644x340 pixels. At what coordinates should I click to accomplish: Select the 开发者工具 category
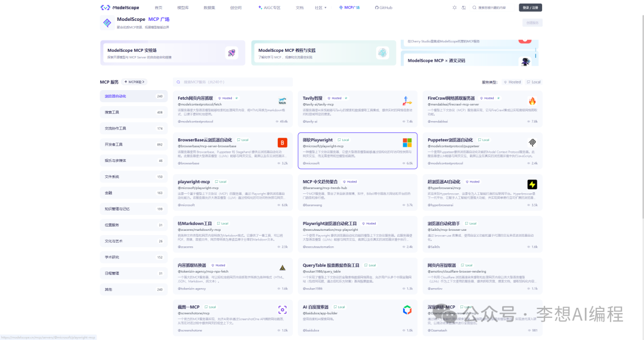click(134, 144)
